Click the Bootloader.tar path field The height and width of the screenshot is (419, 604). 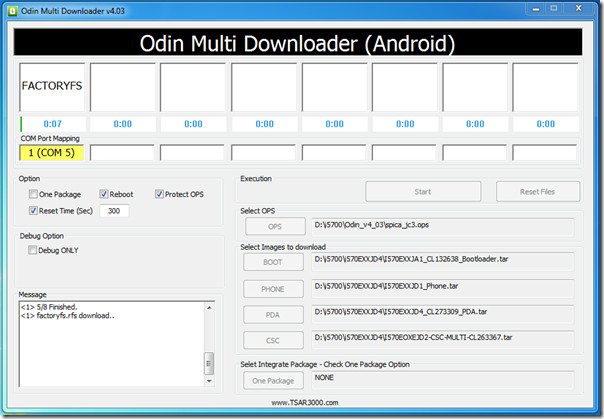click(x=443, y=261)
